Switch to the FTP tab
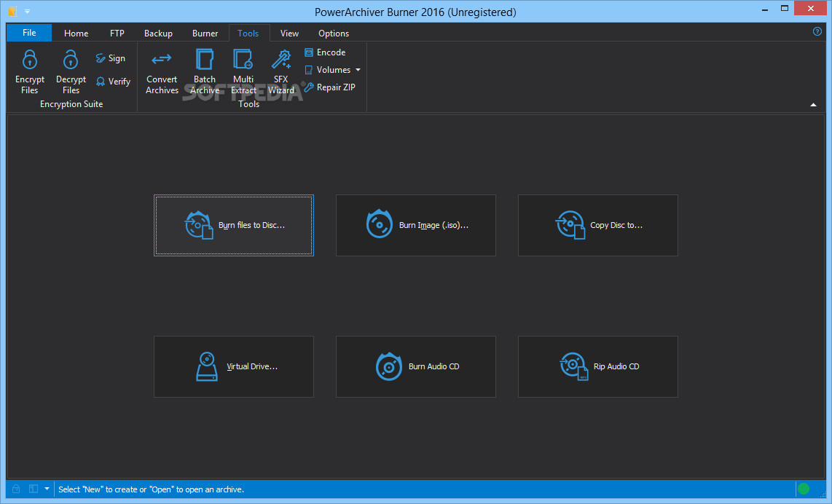 pyautogui.click(x=117, y=34)
